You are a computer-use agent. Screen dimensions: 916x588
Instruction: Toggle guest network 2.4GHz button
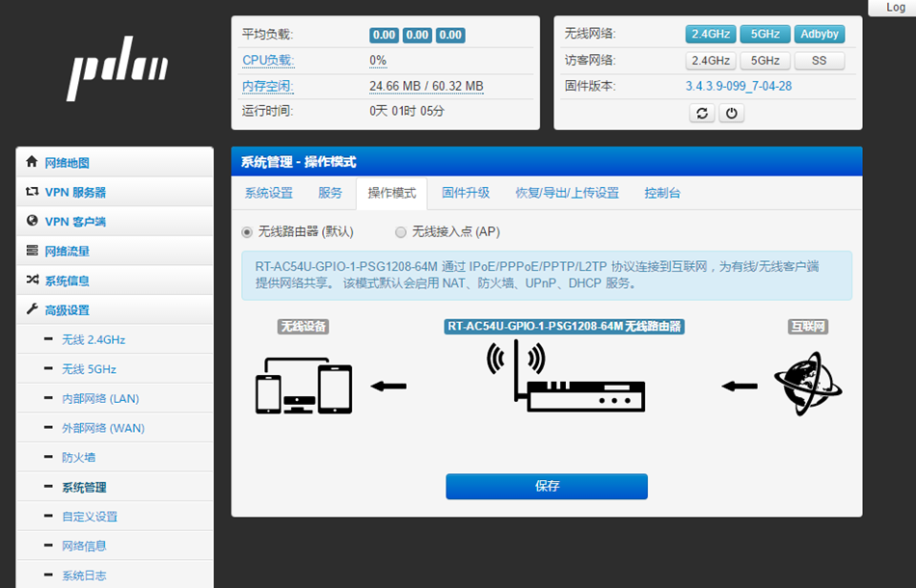click(711, 61)
